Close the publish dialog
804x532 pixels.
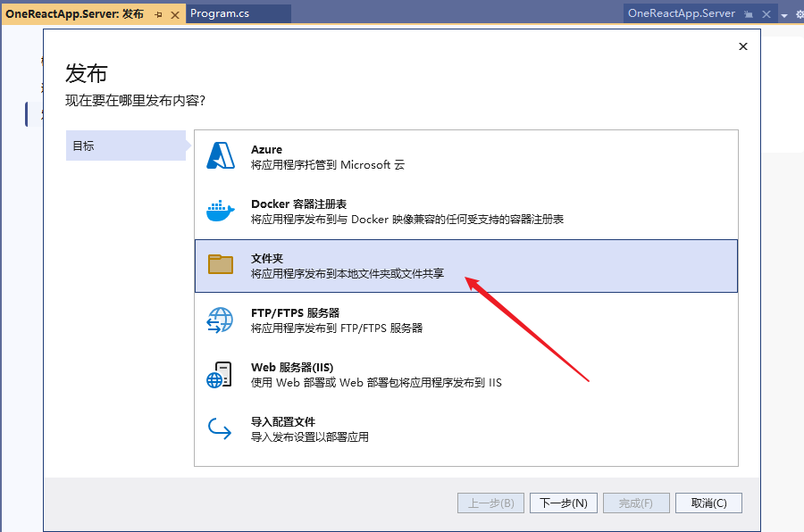pos(743,46)
